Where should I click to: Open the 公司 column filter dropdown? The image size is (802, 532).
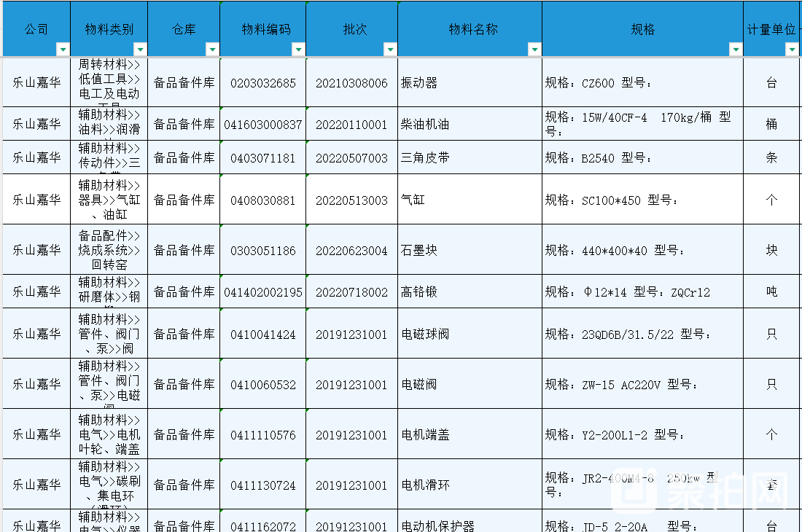click(63, 50)
